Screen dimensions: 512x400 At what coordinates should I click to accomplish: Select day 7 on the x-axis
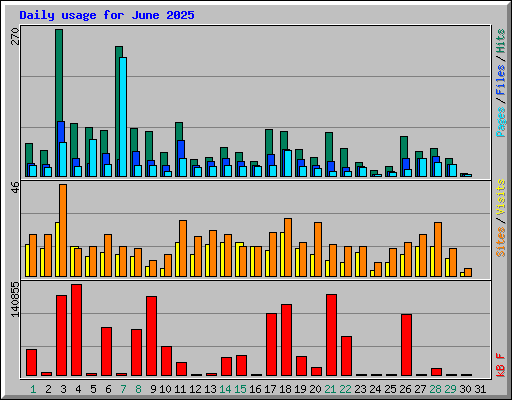[123, 389]
